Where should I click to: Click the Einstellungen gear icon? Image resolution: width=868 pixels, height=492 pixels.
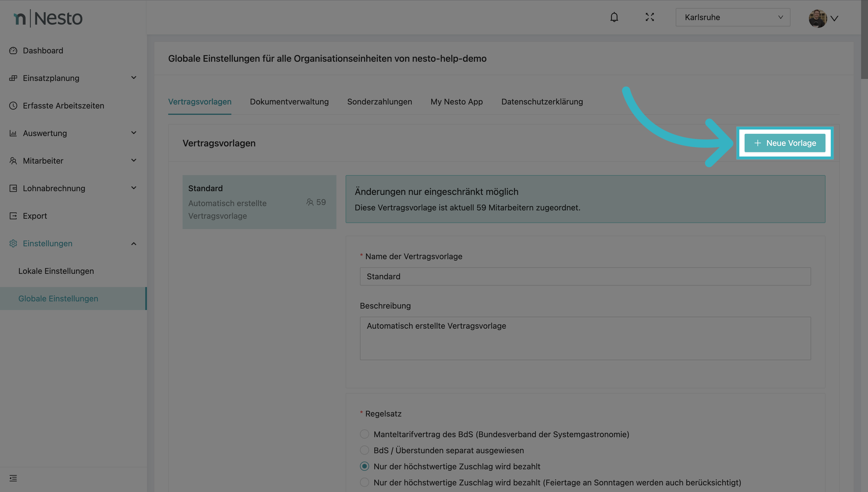tap(13, 243)
